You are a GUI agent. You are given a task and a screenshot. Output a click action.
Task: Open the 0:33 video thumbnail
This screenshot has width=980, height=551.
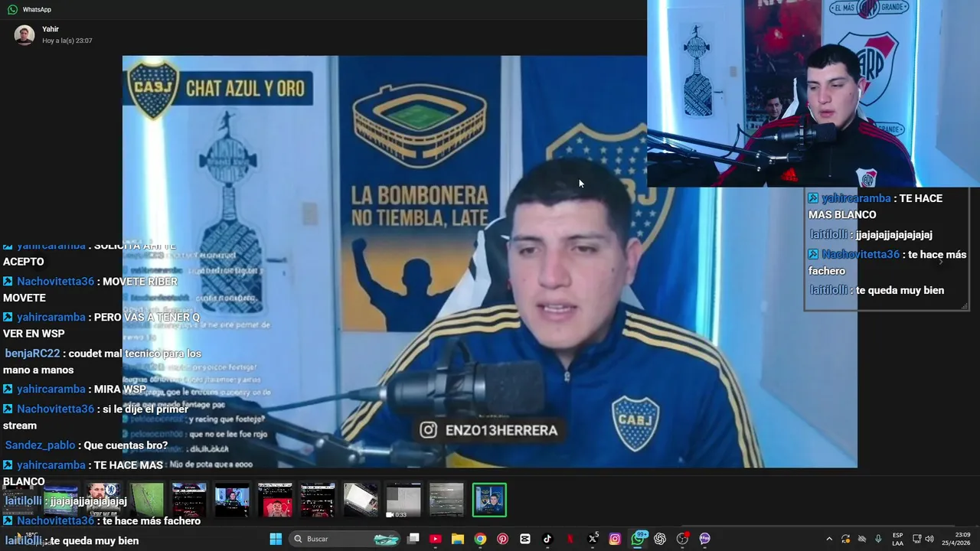point(403,500)
